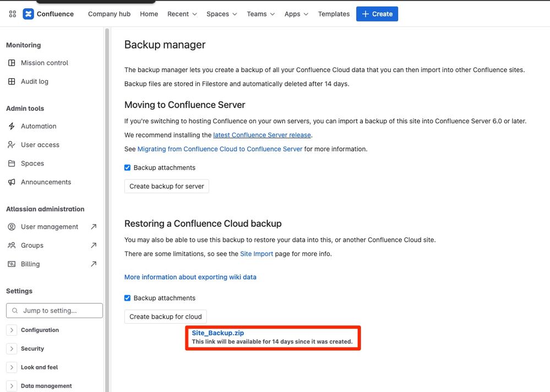Click the User management person icon
Viewport: 550px width, 392px height.
click(12, 227)
